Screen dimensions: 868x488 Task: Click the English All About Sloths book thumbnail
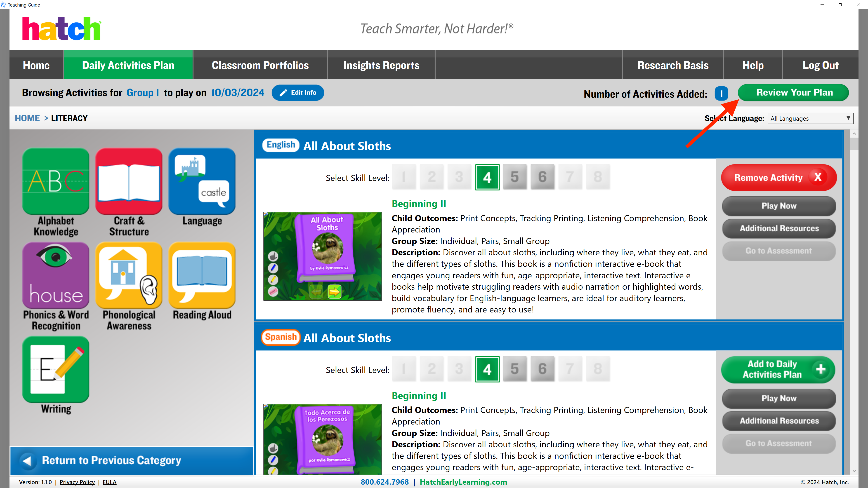[323, 256]
